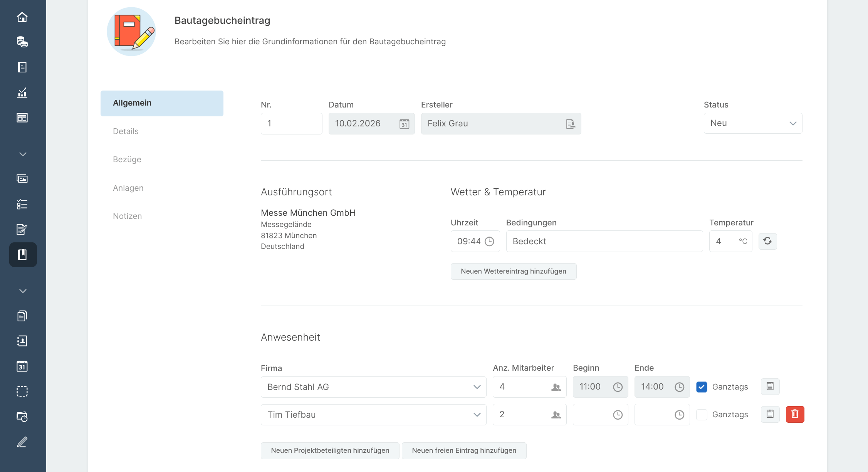
Task: Click Neuen Wettereintrag hinzufügen button
Action: pyautogui.click(x=513, y=271)
